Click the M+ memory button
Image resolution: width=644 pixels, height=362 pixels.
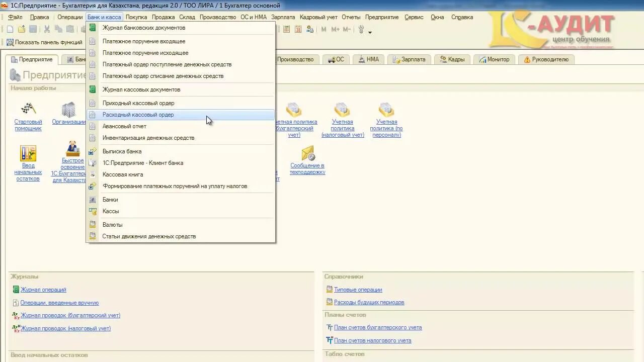pyautogui.click(x=335, y=30)
